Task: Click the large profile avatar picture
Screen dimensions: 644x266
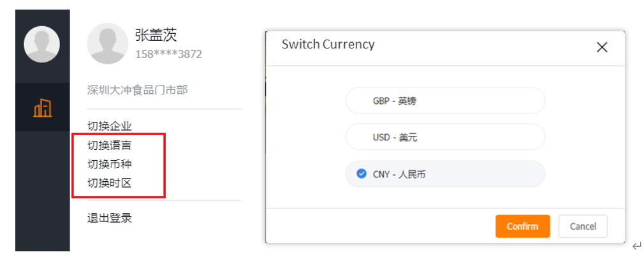Action: [x=107, y=43]
